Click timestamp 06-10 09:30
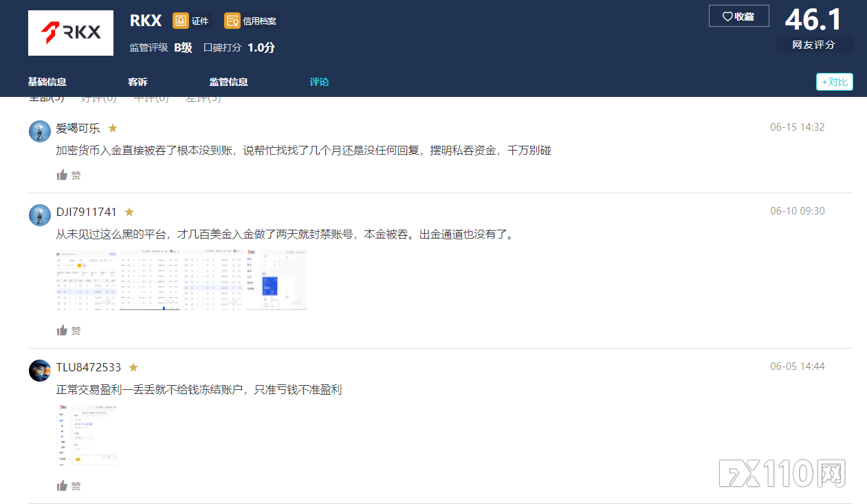Screen dimensions: 867x504 coord(798,211)
